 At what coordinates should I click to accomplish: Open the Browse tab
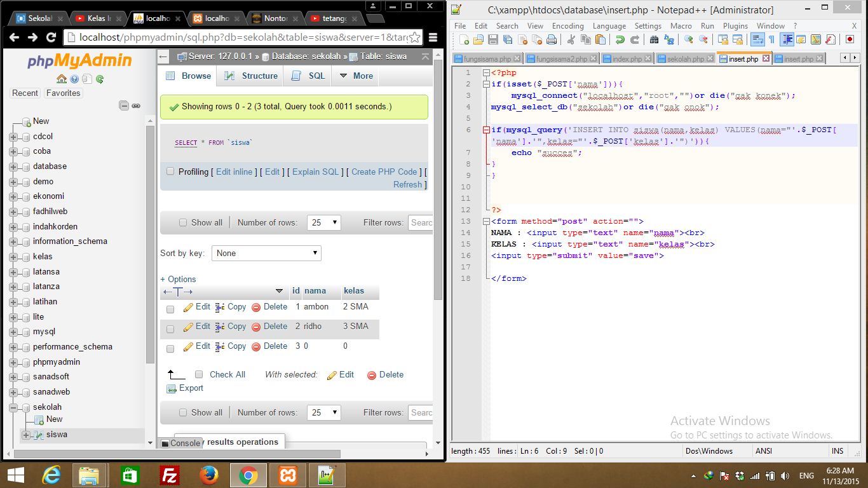[x=188, y=76]
